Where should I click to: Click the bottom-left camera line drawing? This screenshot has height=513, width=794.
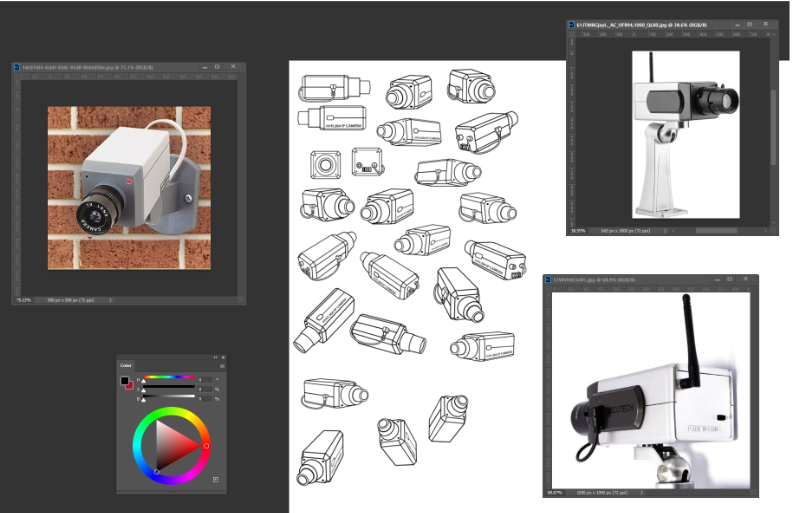click(x=321, y=458)
